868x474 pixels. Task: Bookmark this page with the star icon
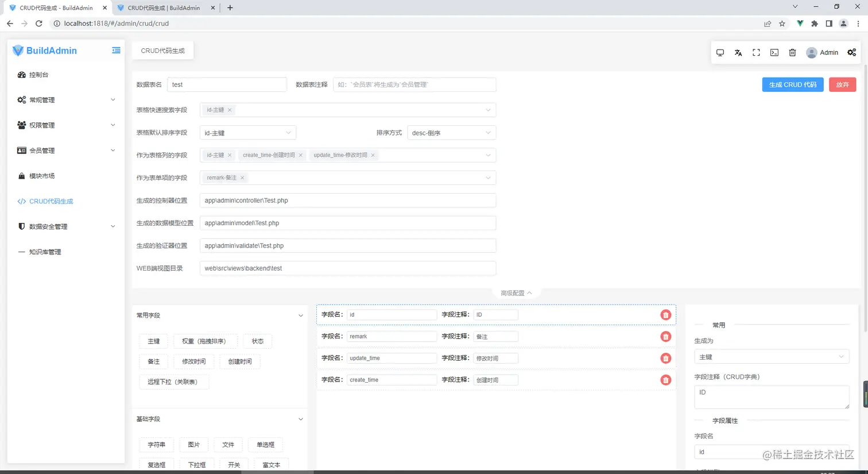point(782,24)
